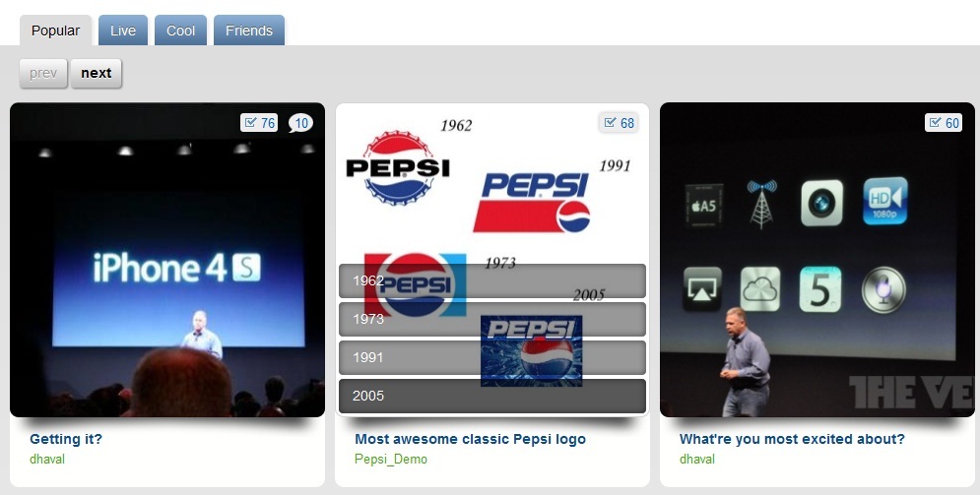Open the Apple feature icons keynote thumbnail
The height and width of the screenshot is (495, 980).
(817, 260)
